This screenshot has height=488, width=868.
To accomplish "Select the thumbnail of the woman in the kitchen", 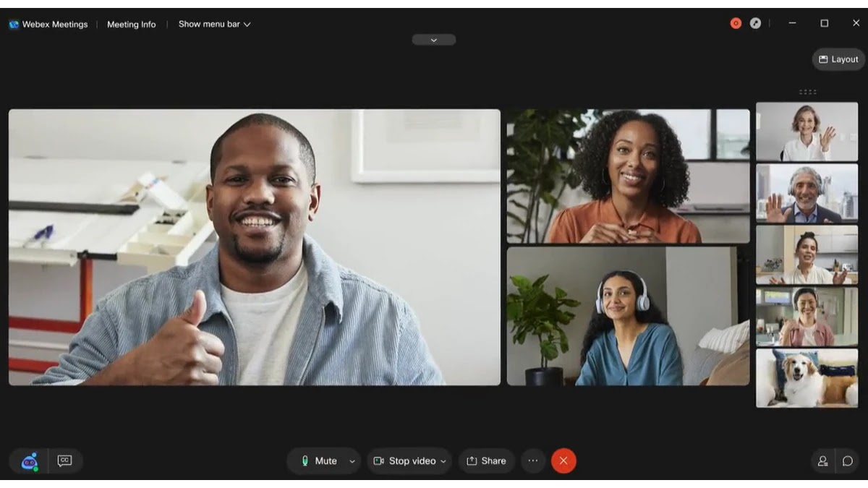I will tap(807, 254).
